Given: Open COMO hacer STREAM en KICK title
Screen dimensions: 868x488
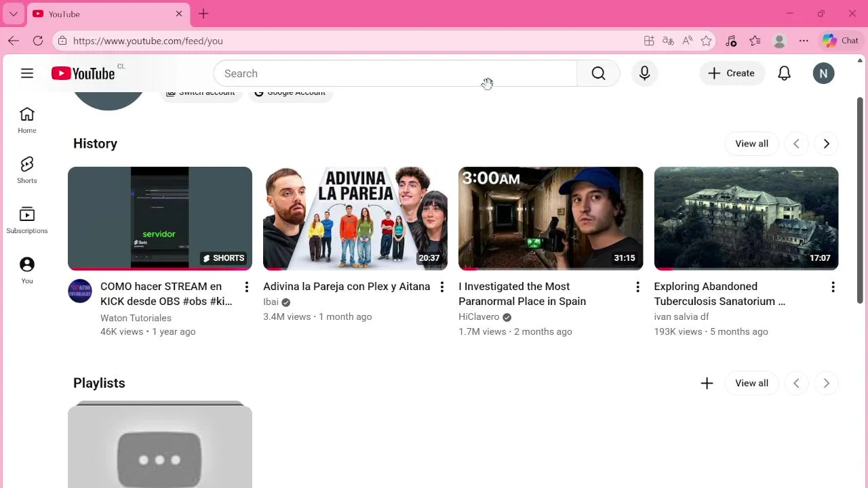Looking at the screenshot, I should click(x=166, y=294).
